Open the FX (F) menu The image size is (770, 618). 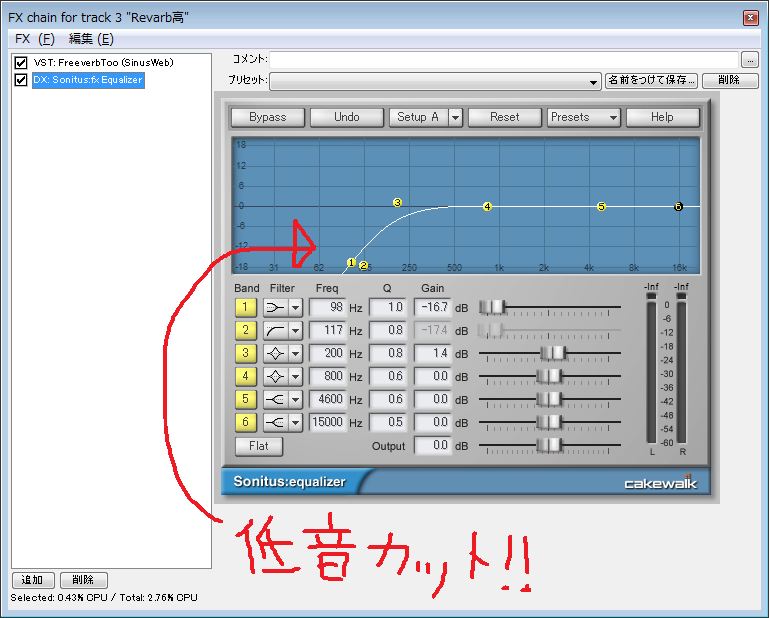[34, 39]
